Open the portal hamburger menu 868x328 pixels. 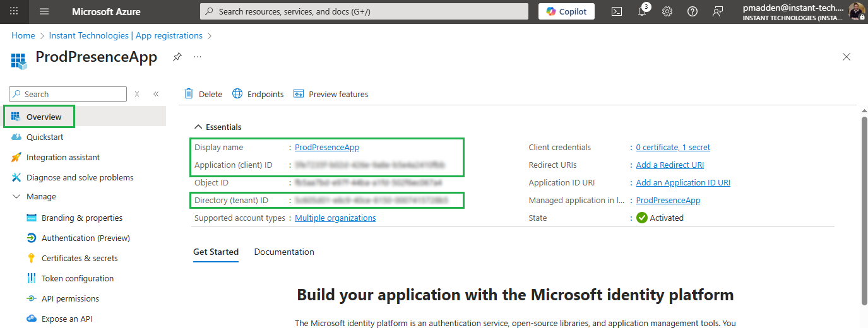click(x=44, y=11)
